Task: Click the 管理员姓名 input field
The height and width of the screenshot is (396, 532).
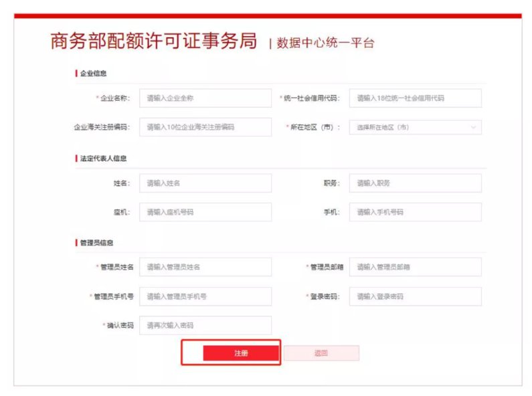Action: (x=205, y=267)
